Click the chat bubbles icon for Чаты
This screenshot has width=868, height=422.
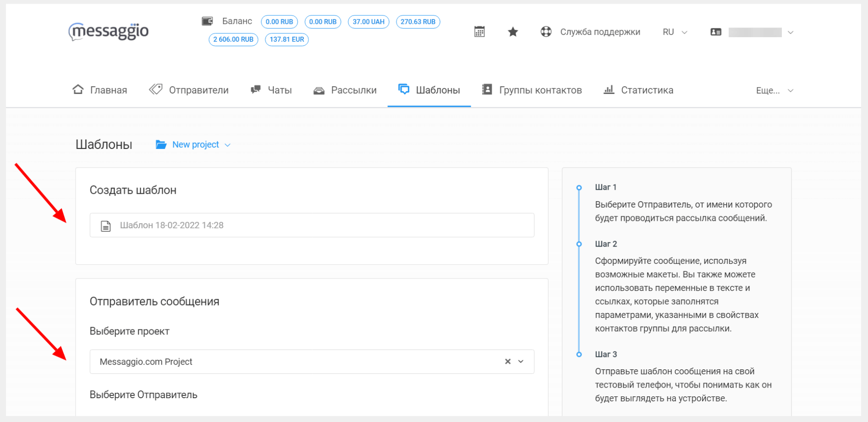256,90
